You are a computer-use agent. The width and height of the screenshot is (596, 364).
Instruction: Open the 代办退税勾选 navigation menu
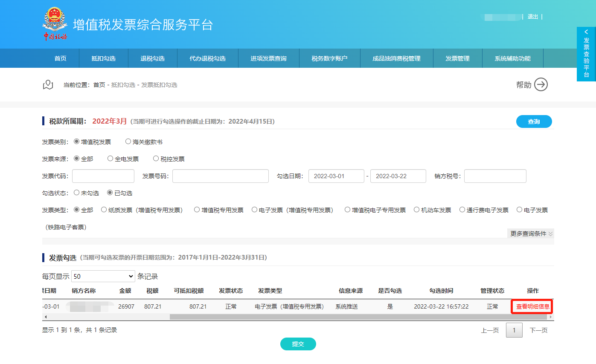point(208,58)
